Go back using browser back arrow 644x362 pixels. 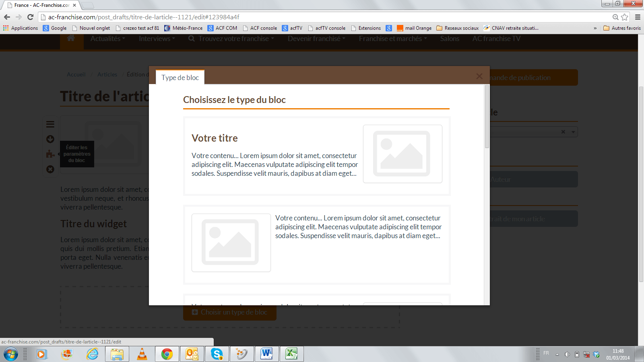click(7, 17)
